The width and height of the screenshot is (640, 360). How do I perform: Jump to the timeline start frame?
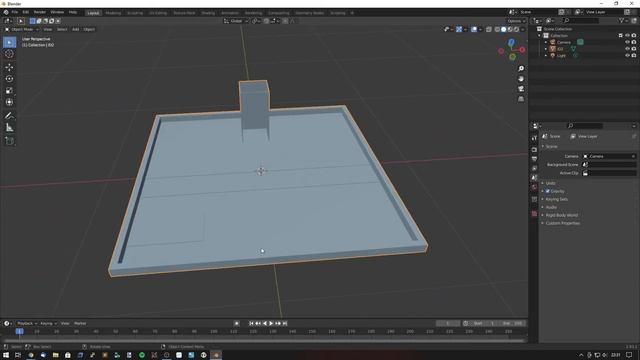(251, 323)
